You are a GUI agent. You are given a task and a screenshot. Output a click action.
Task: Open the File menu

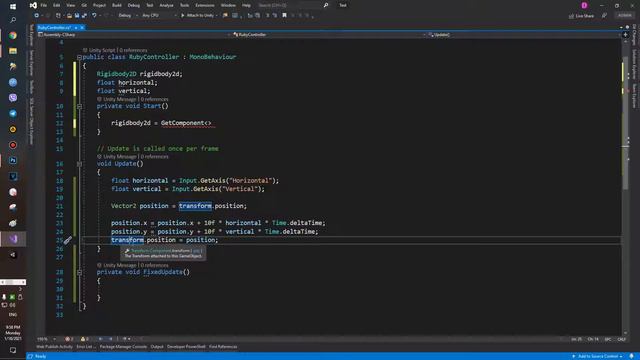pos(44,5)
